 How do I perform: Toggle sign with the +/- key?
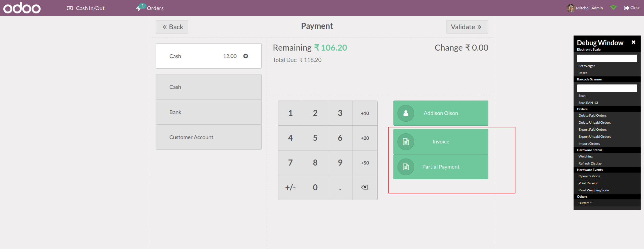(x=290, y=188)
